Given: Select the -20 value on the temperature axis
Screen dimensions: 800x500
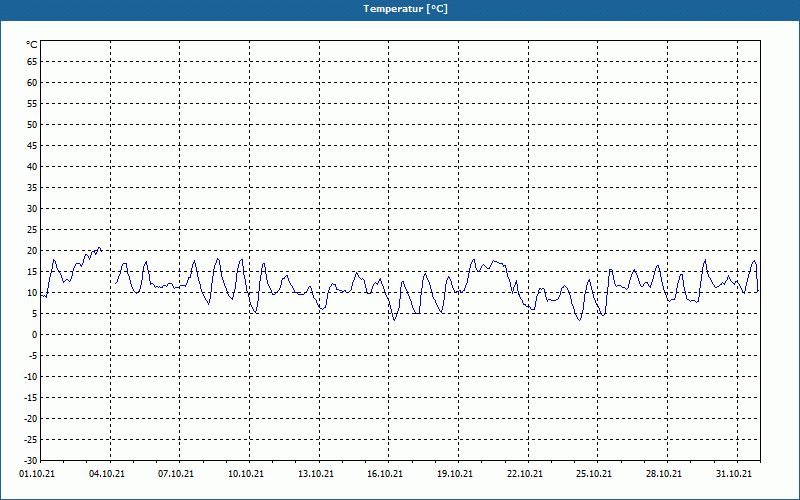Looking at the screenshot, I should pos(31,419).
